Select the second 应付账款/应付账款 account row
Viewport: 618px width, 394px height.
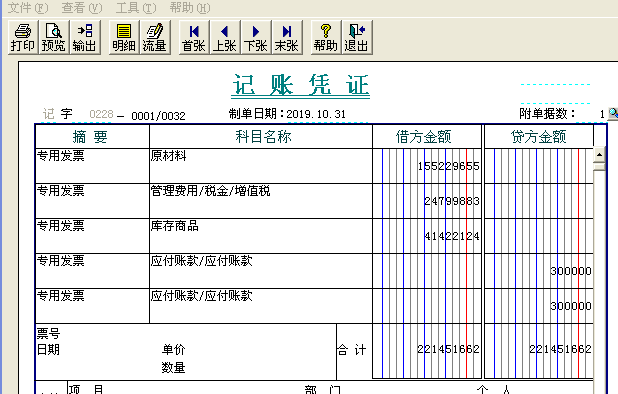pos(261,306)
